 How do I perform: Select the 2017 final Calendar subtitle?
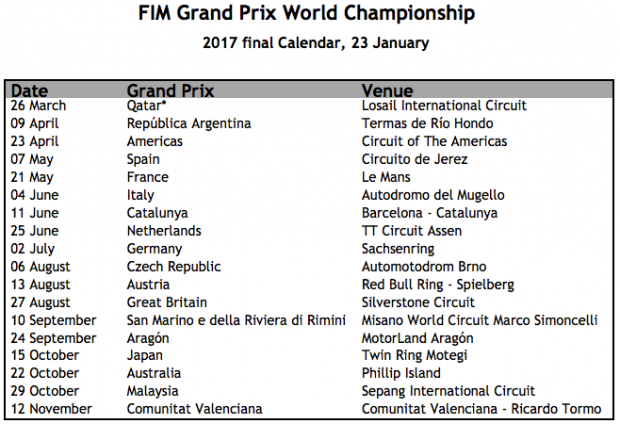316,43
